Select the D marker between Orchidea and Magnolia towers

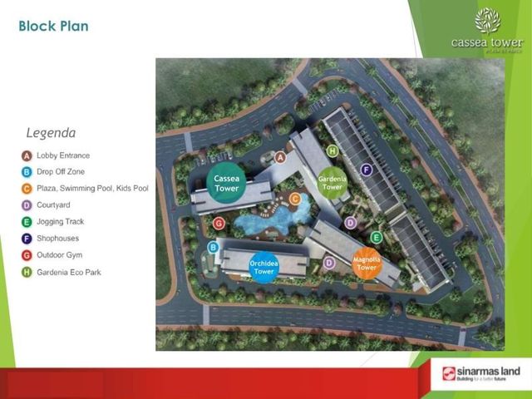coord(329,263)
